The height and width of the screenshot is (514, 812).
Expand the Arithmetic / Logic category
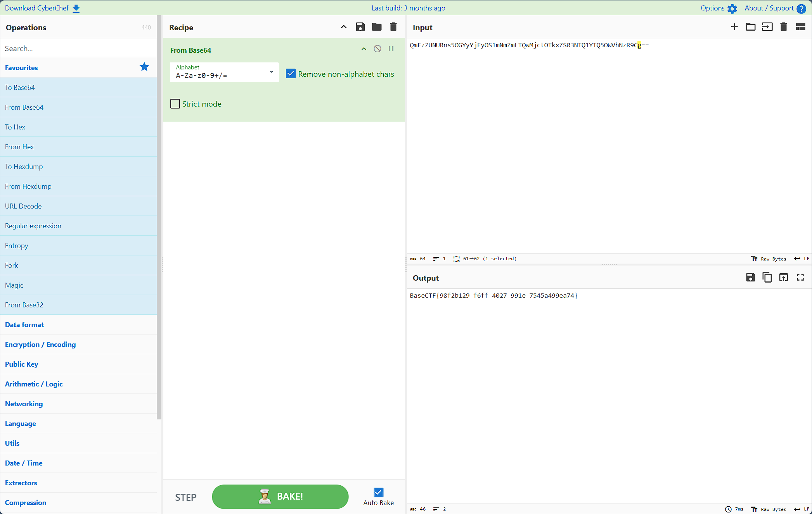pos(78,384)
